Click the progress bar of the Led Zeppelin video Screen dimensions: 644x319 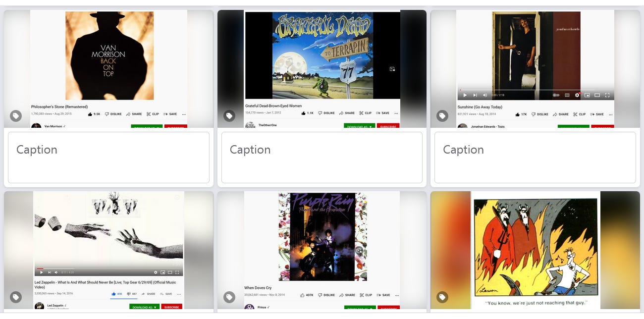[x=108, y=268]
